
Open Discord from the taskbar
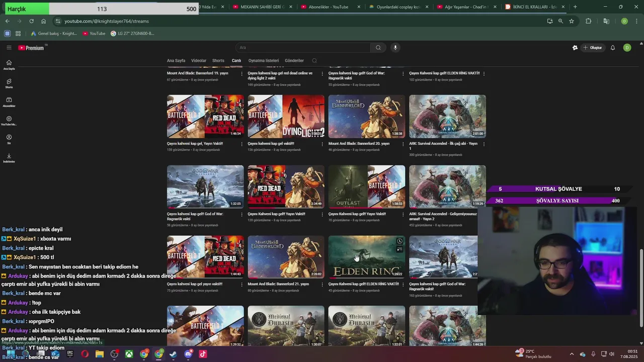tap(188, 354)
